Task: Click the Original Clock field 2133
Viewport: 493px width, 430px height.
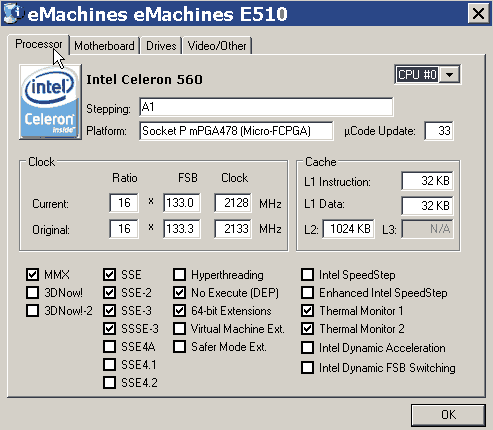Action: tap(233, 229)
